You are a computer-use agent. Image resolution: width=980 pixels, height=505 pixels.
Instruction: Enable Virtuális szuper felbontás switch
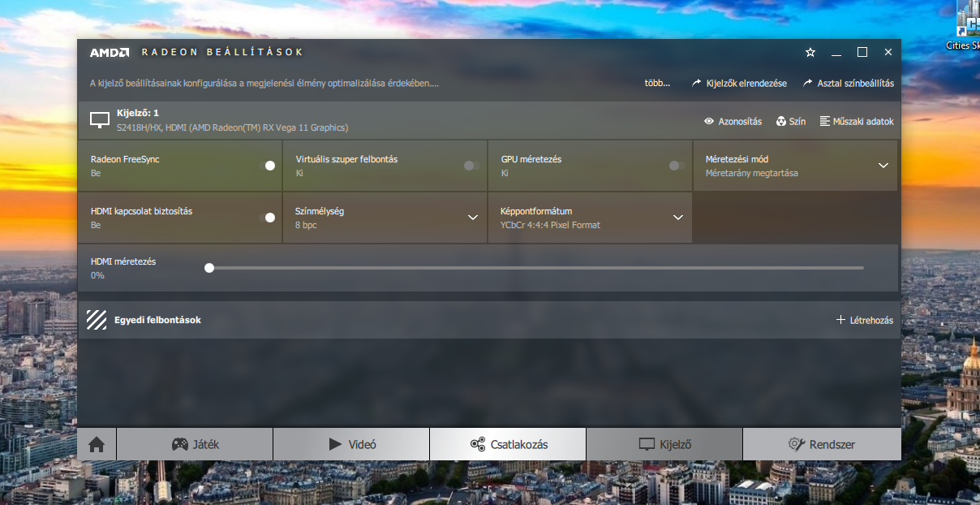(471, 166)
